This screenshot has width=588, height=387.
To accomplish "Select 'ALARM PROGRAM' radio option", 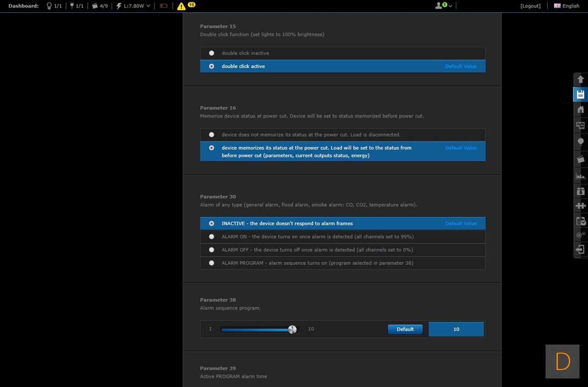I will point(211,263).
